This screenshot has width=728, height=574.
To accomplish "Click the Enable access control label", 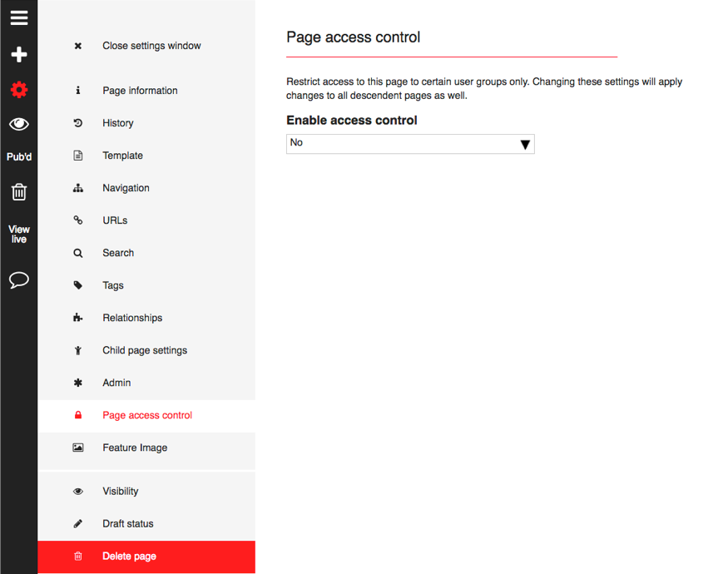I will click(352, 121).
